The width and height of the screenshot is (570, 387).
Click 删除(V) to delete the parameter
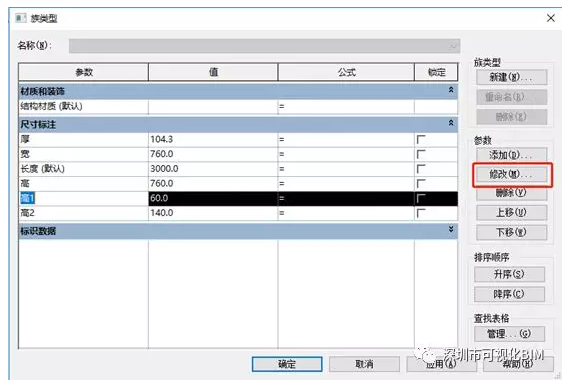coord(511,193)
